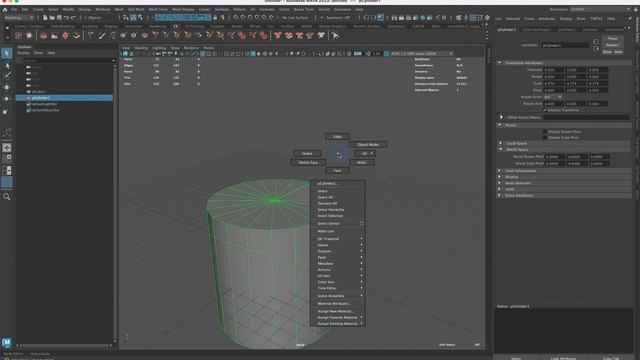Click Outliner search field
This screenshot has width=640, height=360.
(x=67, y=60)
